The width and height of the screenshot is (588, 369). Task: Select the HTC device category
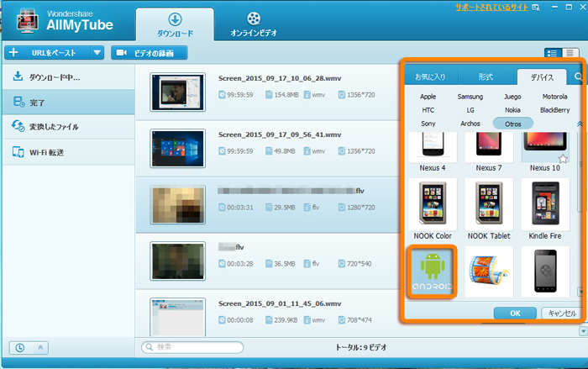[x=428, y=110]
